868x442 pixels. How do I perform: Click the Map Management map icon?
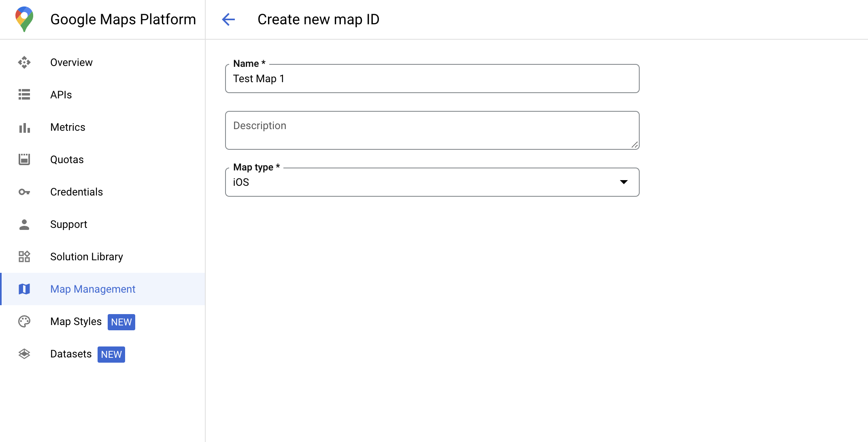[x=25, y=289]
